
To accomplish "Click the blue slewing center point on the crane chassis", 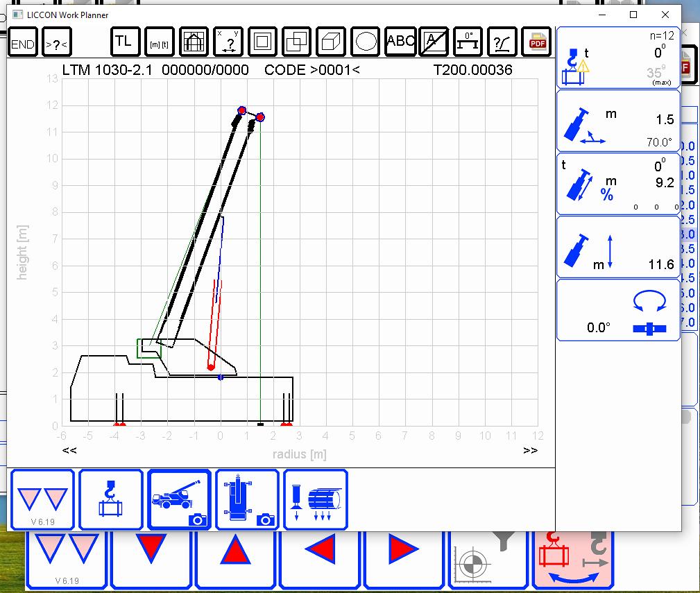I will tap(221, 377).
